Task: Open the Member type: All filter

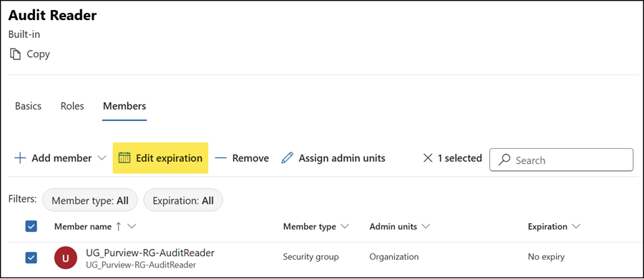Action: [x=90, y=200]
